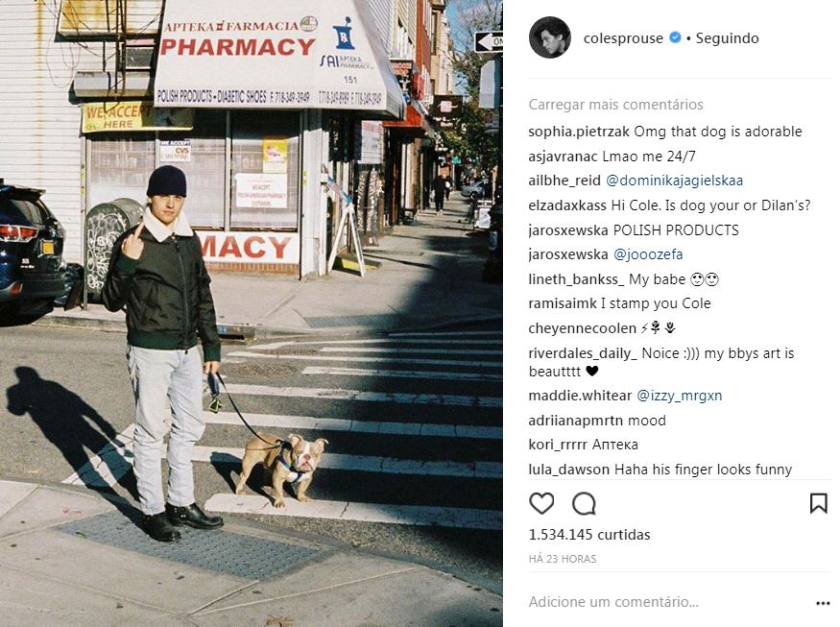Open the @dominikajagielskaa mention
The height and width of the screenshot is (627, 840).
point(674,181)
